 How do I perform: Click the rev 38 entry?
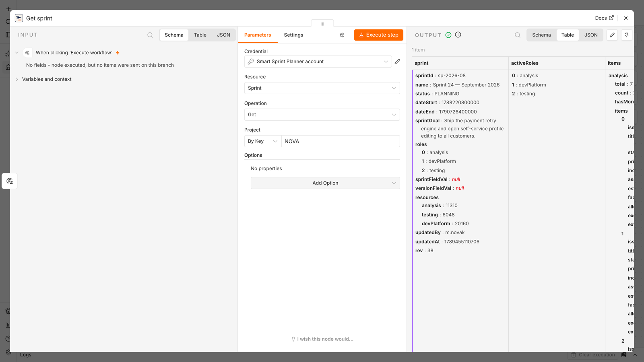(x=424, y=251)
